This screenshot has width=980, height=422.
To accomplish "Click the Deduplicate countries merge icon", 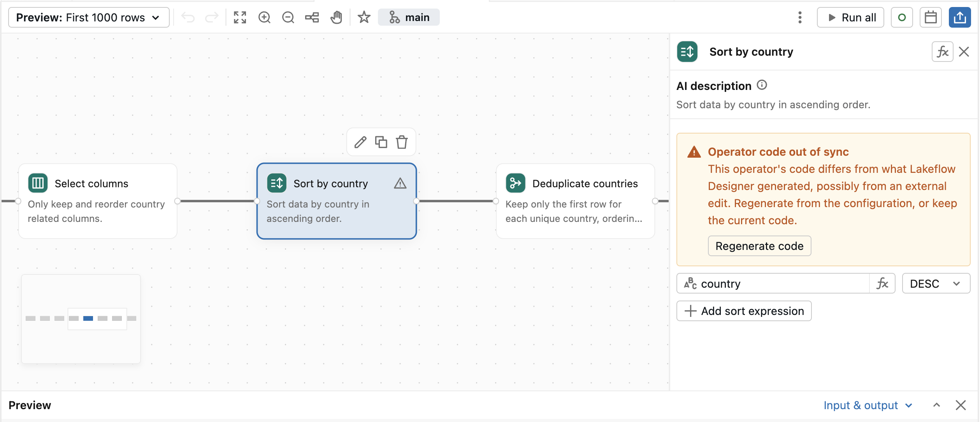I will (x=516, y=183).
